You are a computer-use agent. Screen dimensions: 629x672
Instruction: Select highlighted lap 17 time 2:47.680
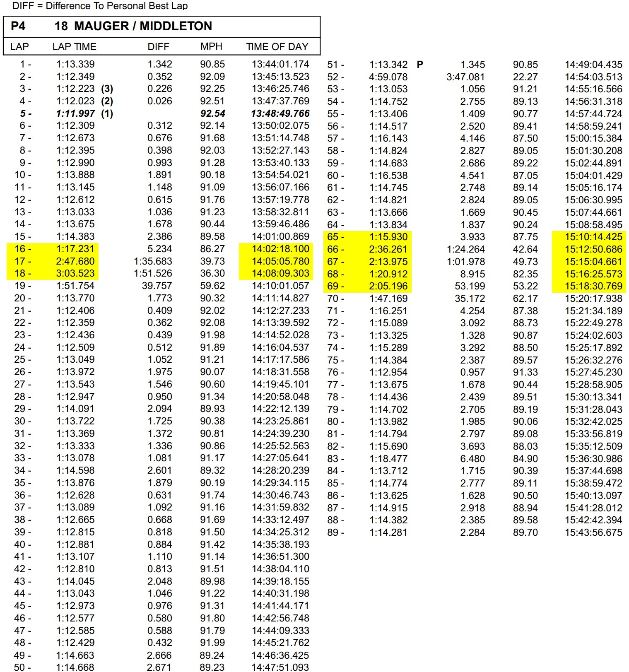click(75, 261)
